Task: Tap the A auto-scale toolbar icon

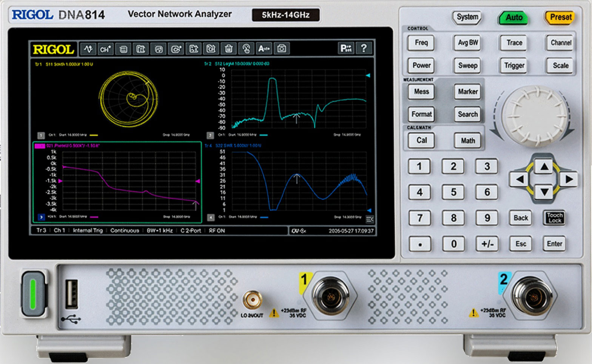Action: (264, 49)
